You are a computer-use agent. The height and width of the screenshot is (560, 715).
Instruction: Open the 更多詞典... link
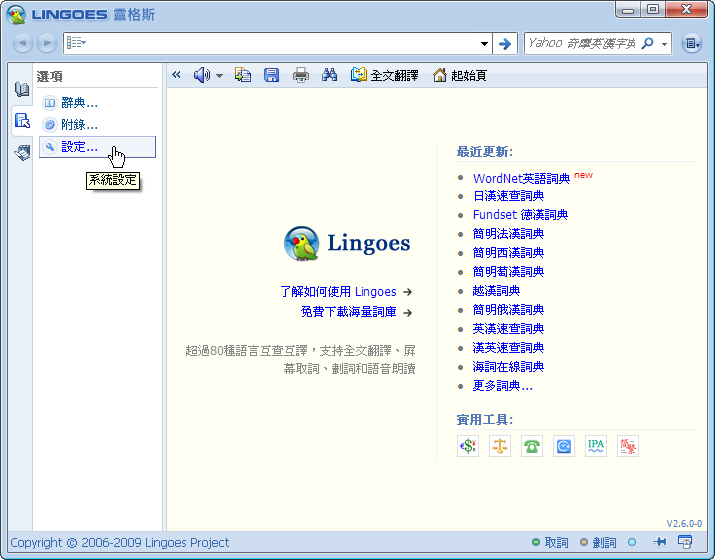(502, 386)
